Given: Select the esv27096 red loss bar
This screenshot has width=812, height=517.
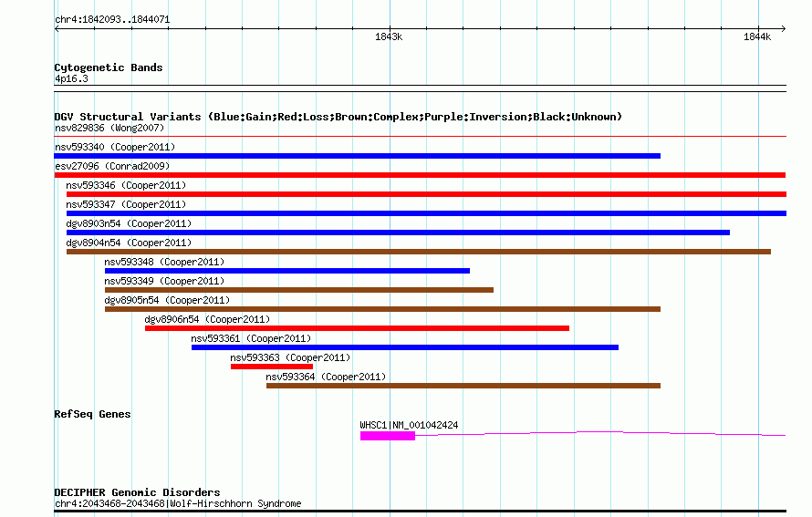Looking at the screenshot, I should (x=420, y=175).
